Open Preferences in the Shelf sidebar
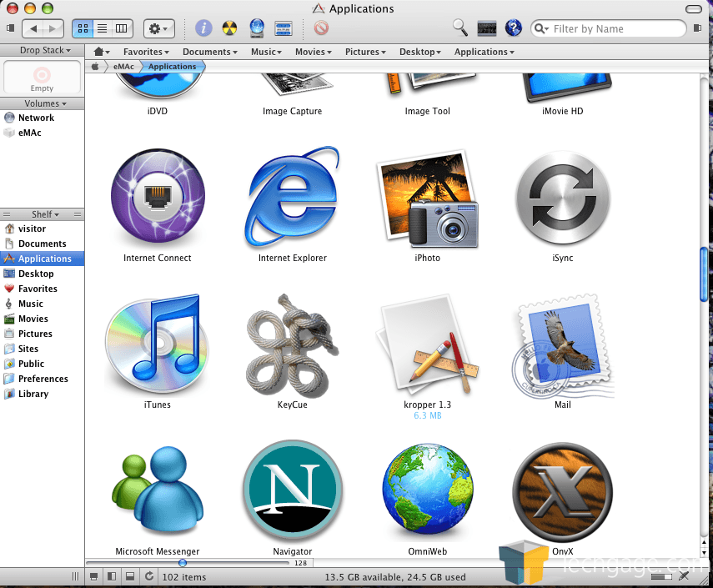The height and width of the screenshot is (588, 713). [43, 379]
